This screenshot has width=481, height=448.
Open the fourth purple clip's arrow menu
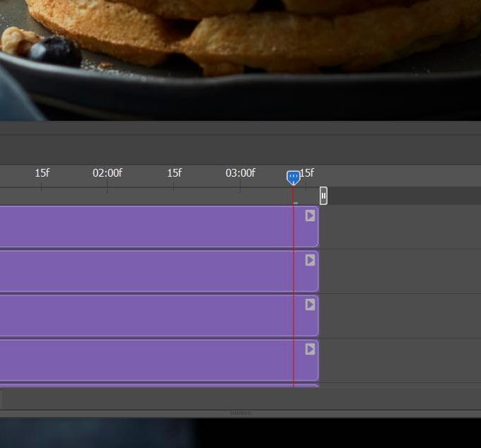click(310, 349)
